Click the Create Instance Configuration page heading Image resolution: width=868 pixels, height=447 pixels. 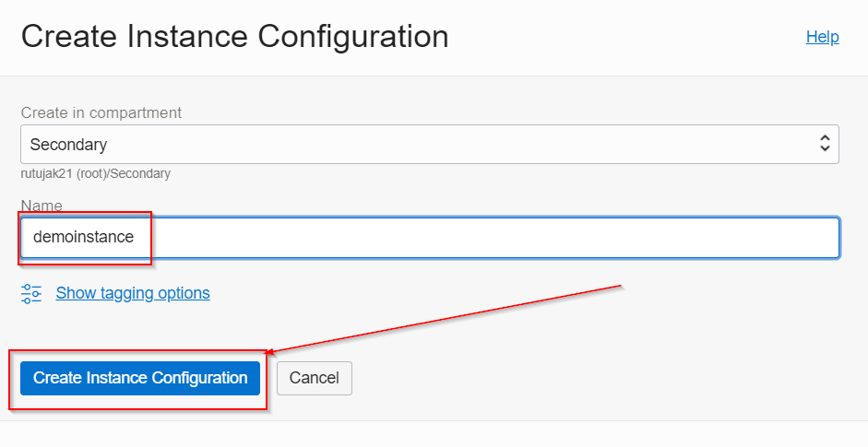click(x=234, y=37)
